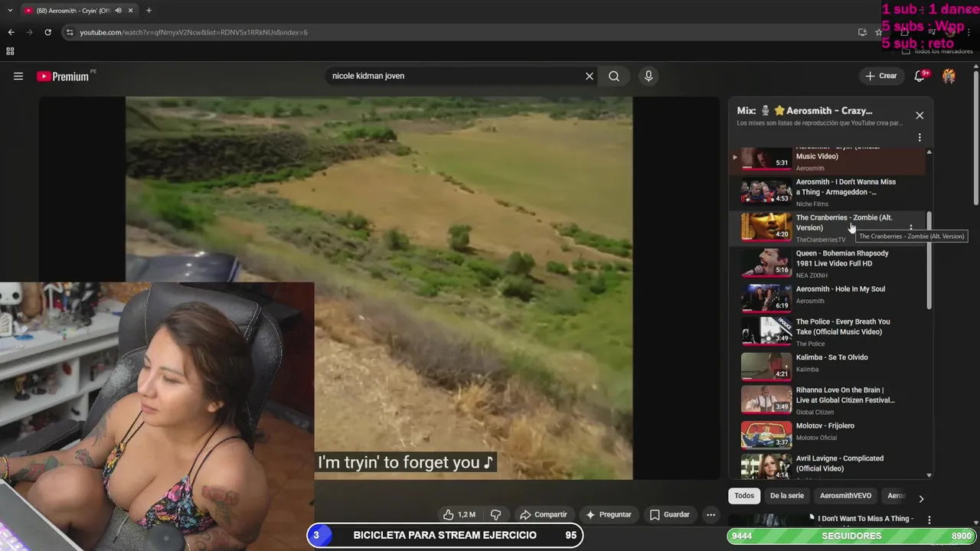Open the 'NEA ZIXNH' channel text
Viewport: 980px width, 551px height.
[812, 275]
